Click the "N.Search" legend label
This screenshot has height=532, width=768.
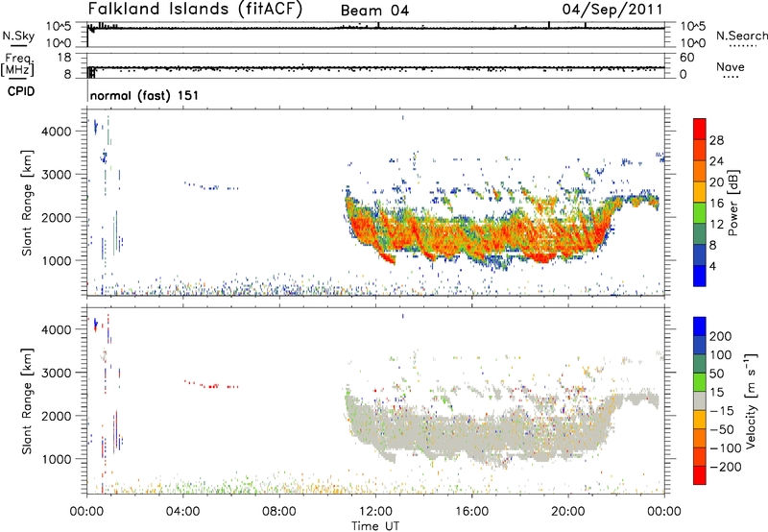pyautogui.click(x=741, y=36)
